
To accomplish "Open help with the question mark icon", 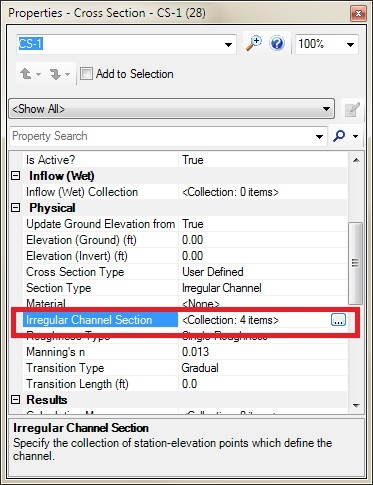I will click(x=277, y=44).
